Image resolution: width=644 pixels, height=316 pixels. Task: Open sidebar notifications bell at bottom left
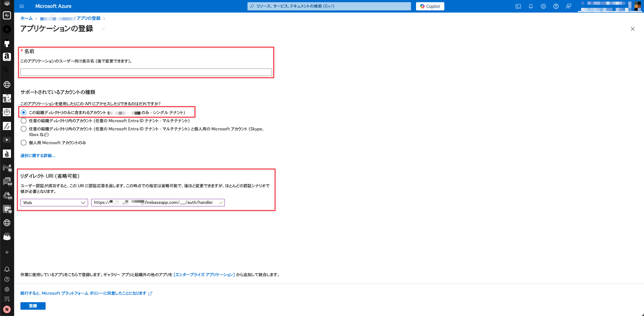coord(7,269)
